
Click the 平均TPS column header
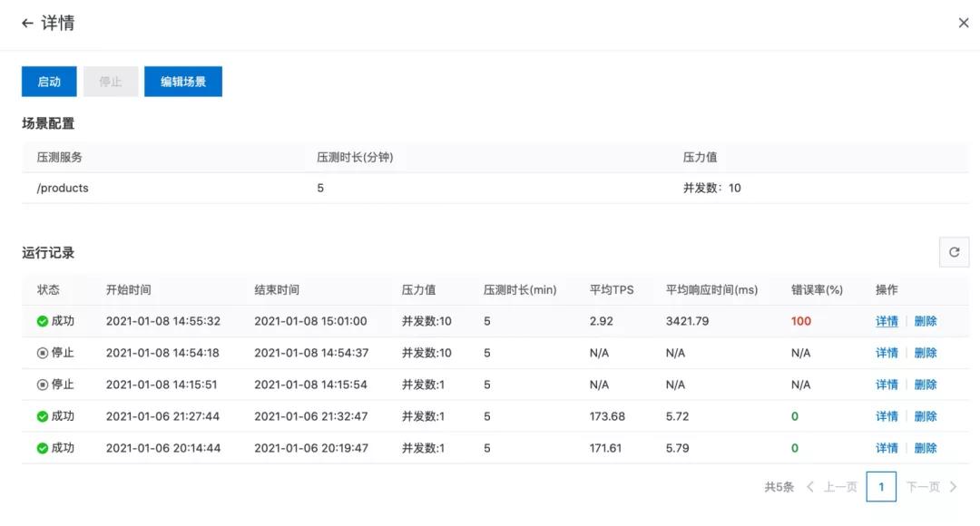click(612, 290)
